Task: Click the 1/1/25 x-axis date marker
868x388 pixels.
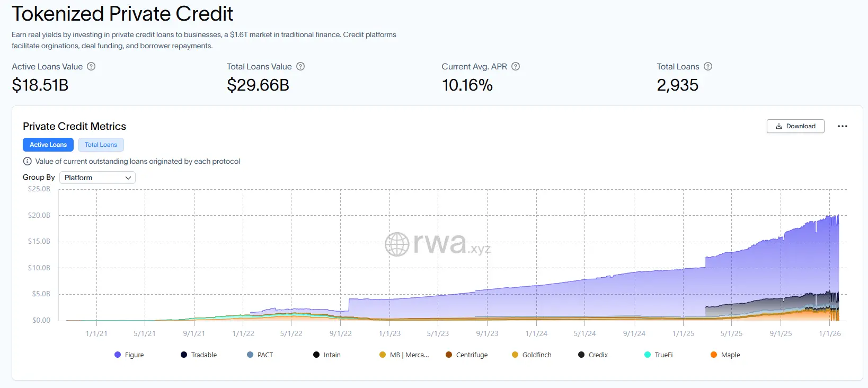Action: [683, 333]
